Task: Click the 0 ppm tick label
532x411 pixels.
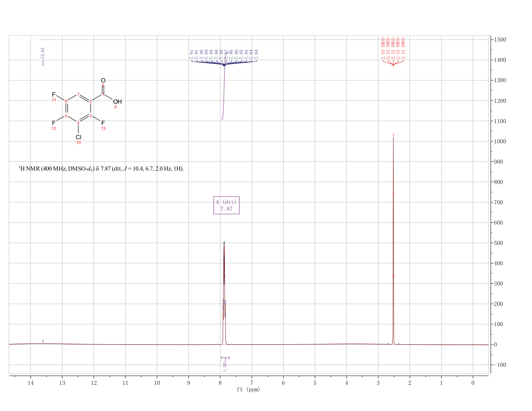Action: (x=473, y=383)
